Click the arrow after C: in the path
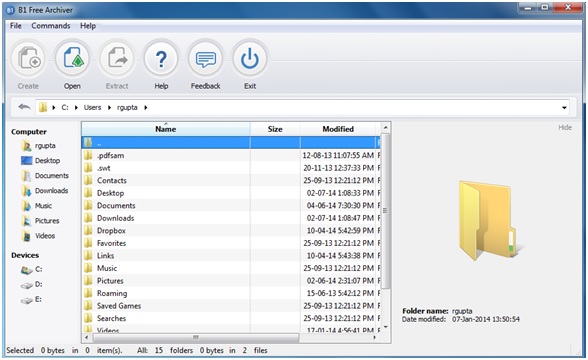Screen dimensions: 588x360 pyautogui.click(x=76, y=108)
